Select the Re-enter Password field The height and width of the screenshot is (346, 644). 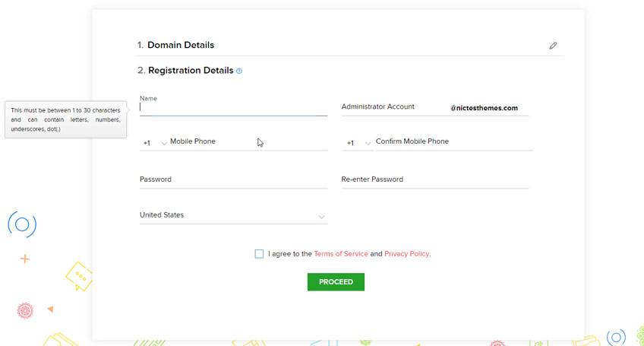pos(435,179)
